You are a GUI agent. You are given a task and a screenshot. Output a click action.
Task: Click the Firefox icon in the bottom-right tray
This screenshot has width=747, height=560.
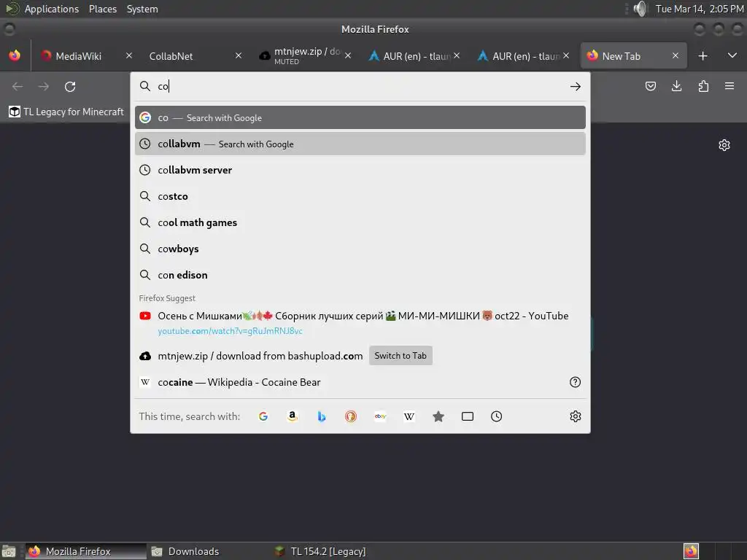click(691, 551)
